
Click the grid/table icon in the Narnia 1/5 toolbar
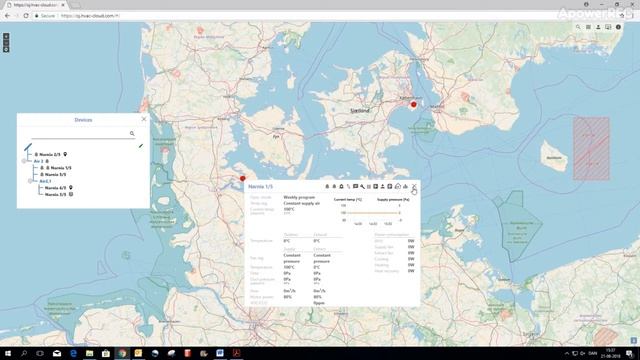[x=369, y=187]
